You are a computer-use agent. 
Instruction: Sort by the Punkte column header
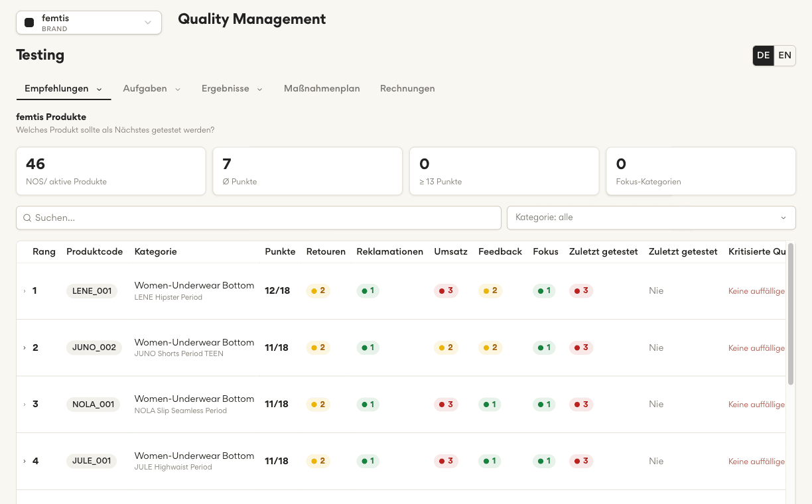coord(280,251)
